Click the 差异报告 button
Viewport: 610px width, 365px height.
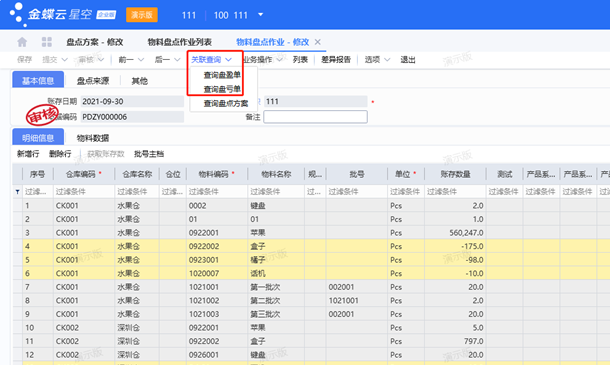click(x=336, y=60)
